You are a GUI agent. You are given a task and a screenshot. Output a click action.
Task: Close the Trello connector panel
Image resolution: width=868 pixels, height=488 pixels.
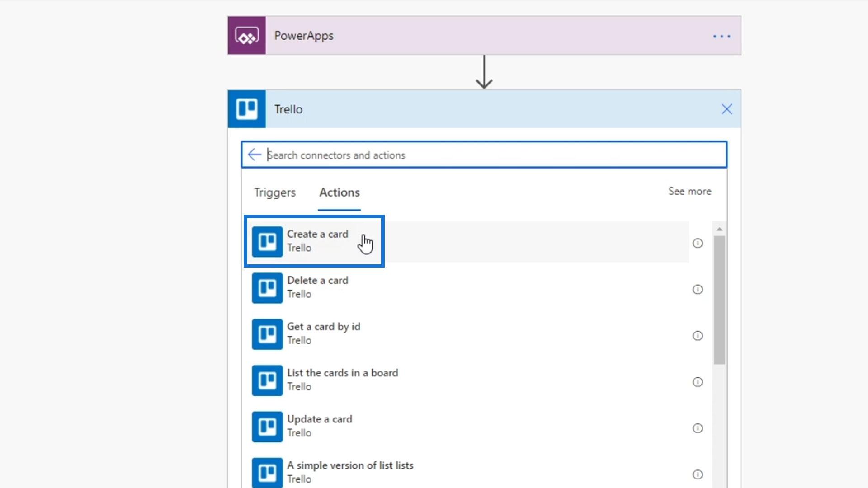click(726, 109)
